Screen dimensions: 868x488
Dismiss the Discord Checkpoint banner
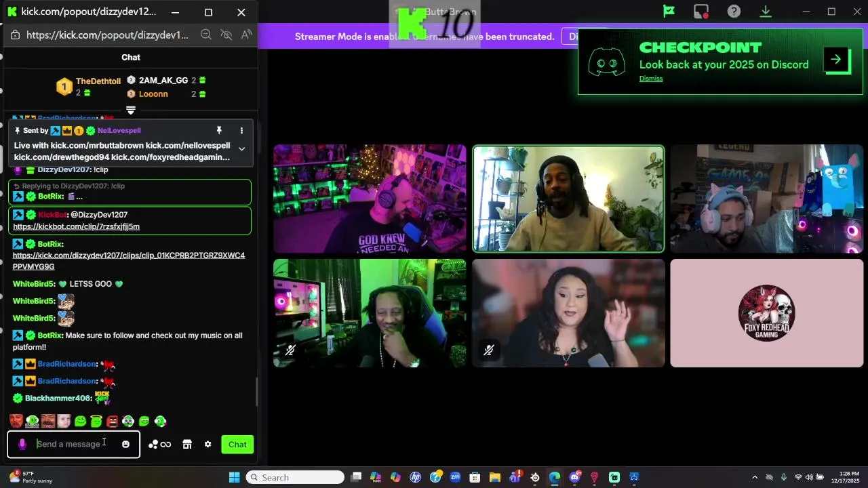click(x=651, y=79)
